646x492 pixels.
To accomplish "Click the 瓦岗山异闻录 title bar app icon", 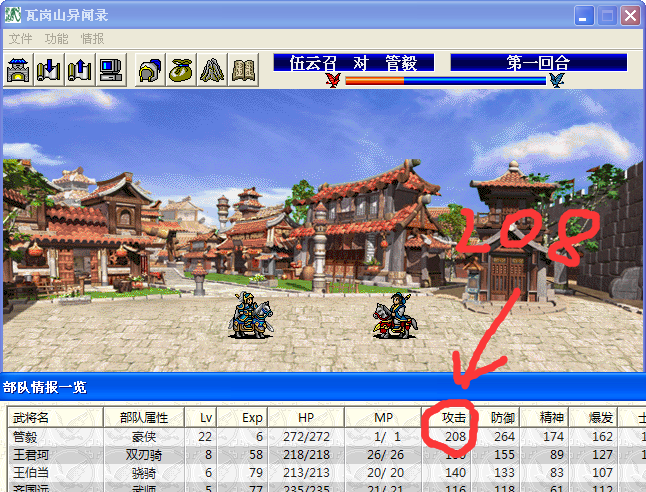I will point(13,15).
